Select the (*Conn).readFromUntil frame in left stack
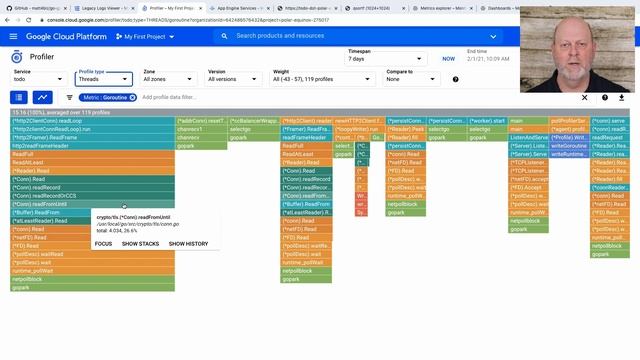 93,204
